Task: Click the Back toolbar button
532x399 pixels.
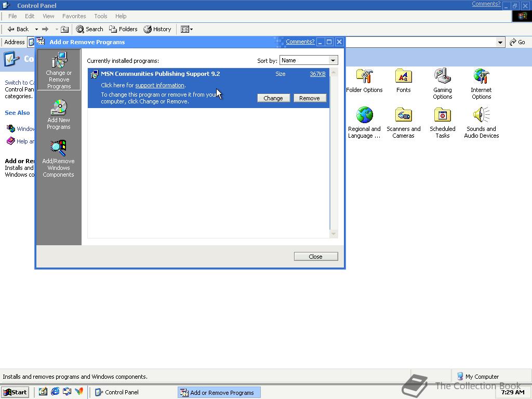Action: pos(18,29)
